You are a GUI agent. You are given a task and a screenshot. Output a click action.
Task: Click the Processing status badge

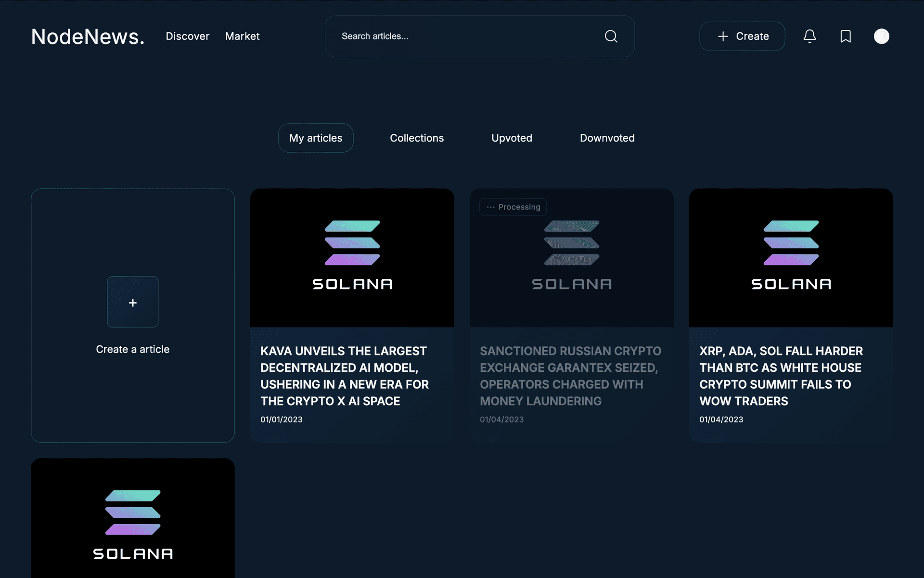513,207
